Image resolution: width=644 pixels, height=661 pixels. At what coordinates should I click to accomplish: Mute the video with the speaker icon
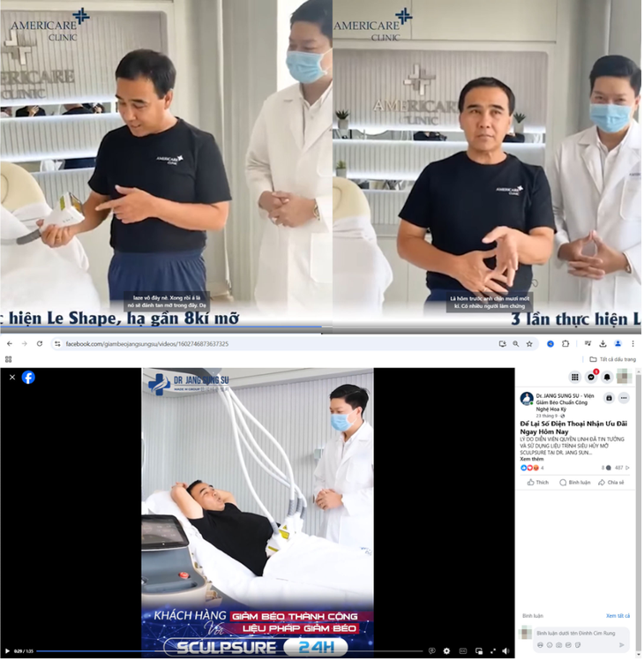pyautogui.click(x=507, y=653)
